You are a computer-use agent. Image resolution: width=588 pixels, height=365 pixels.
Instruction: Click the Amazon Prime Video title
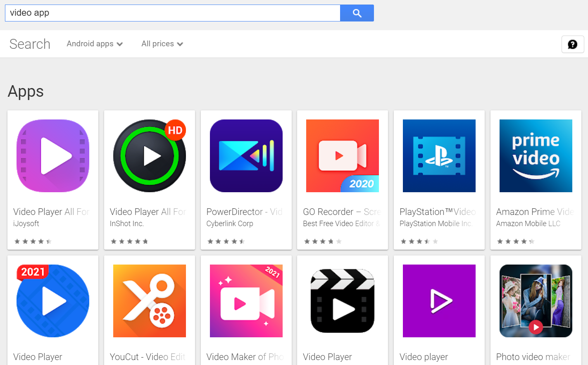click(535, 212)
